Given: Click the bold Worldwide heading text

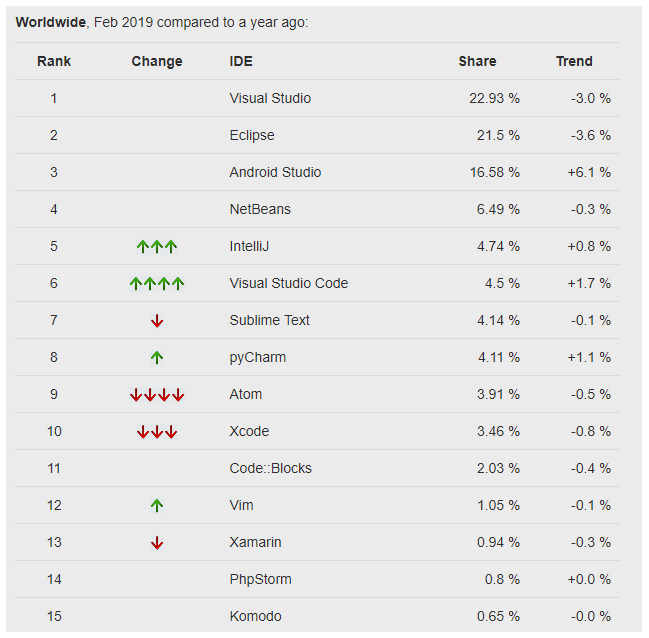Looking at the screenshot, I should (50, 22).
